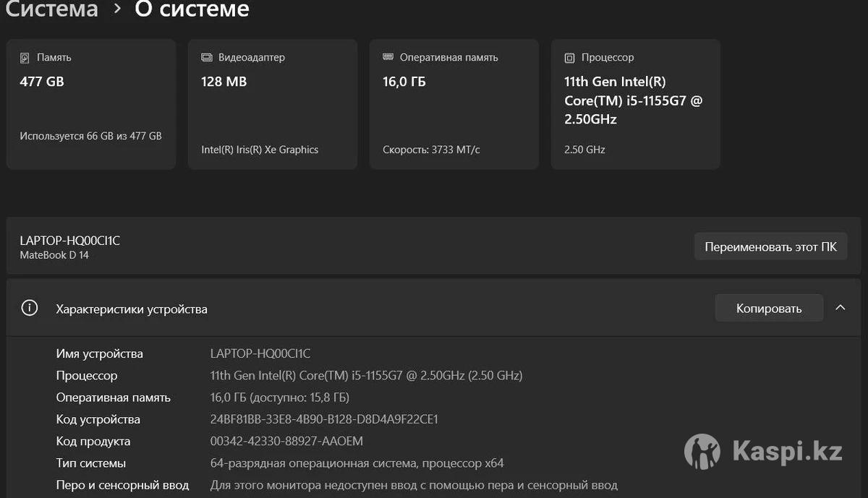Image resolution: width=868 pixels, height=498 pixels.
Task: Click the breadcrumb arrow after Система
Action: (x=117, y=9)
